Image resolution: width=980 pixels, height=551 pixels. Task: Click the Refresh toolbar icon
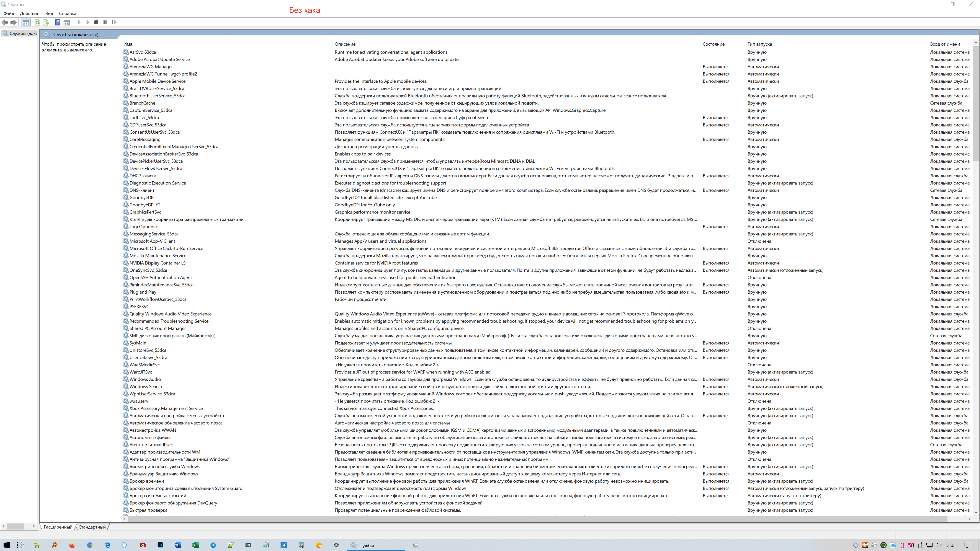(x=37, y=22)
